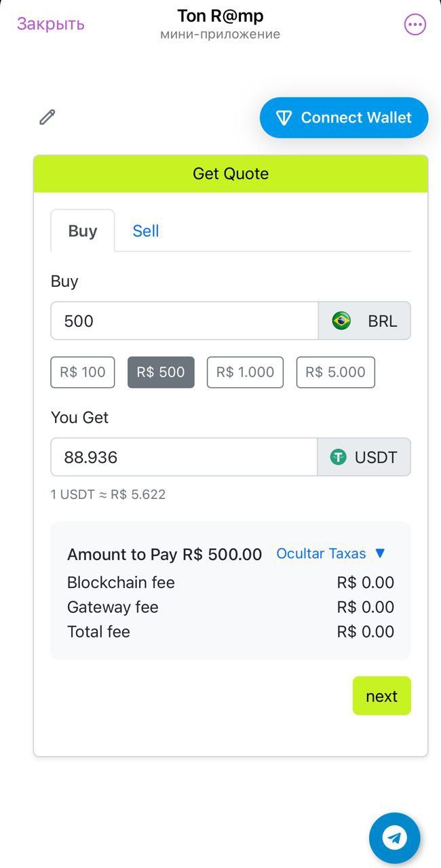This screenshot has height=868, width=441.
Task: Select the Buy tab
Action: (x=82, y=231)
